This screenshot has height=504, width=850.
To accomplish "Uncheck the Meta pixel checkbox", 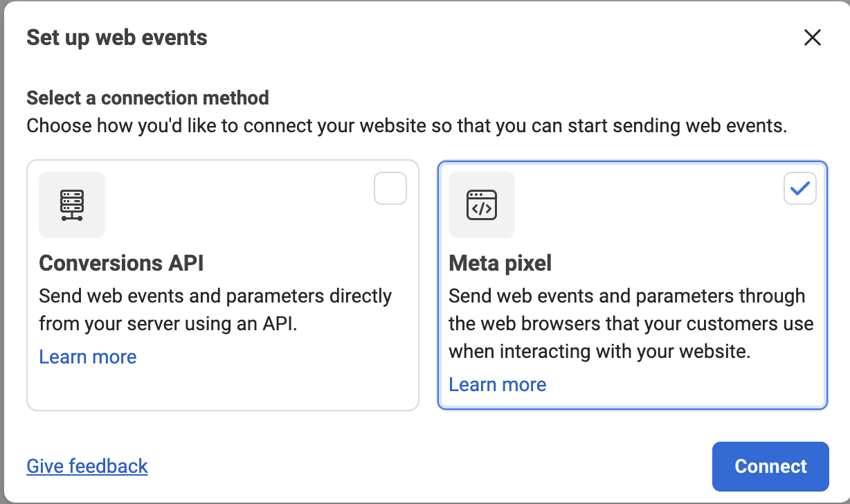I will [x=799, y=188].
